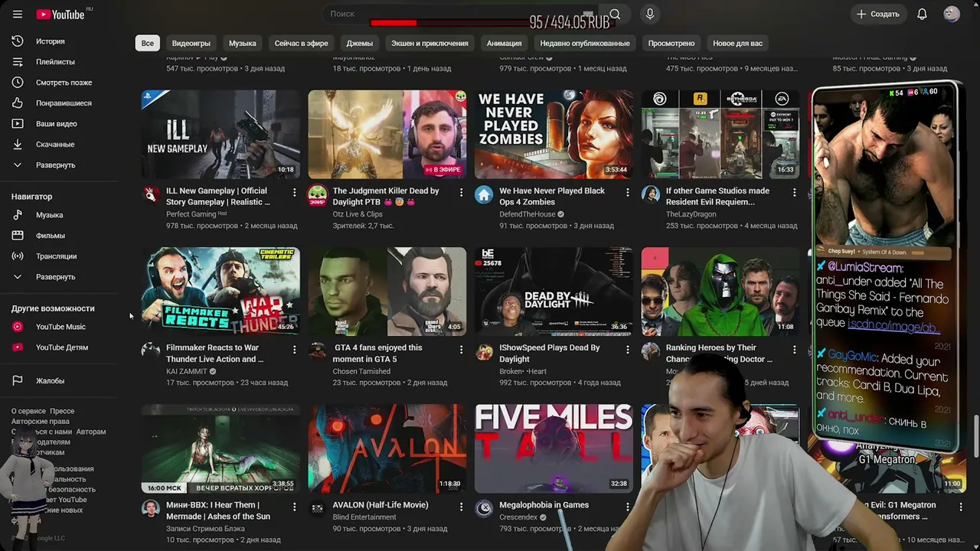Screen dimensions: 980x551
Task: Click the "О сервисе" footer link
Action: pyautogui.click(x=28, y=411)
